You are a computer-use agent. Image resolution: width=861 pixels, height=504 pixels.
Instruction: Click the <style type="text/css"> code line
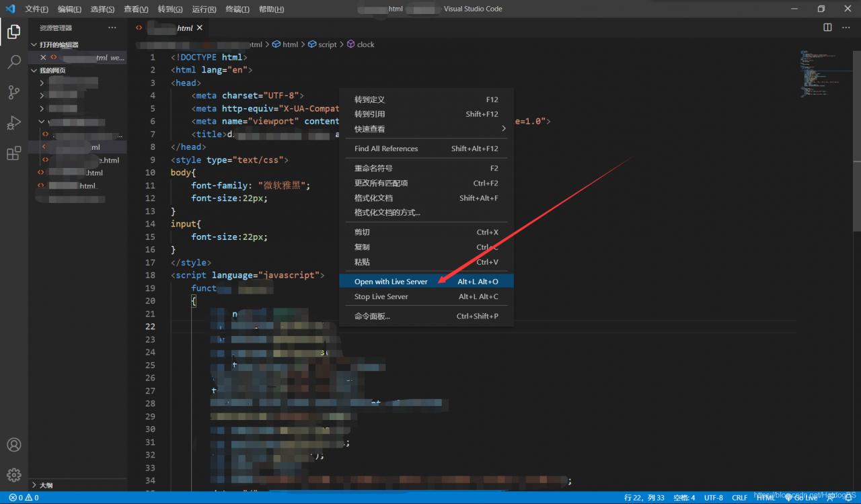coord(229,160)
